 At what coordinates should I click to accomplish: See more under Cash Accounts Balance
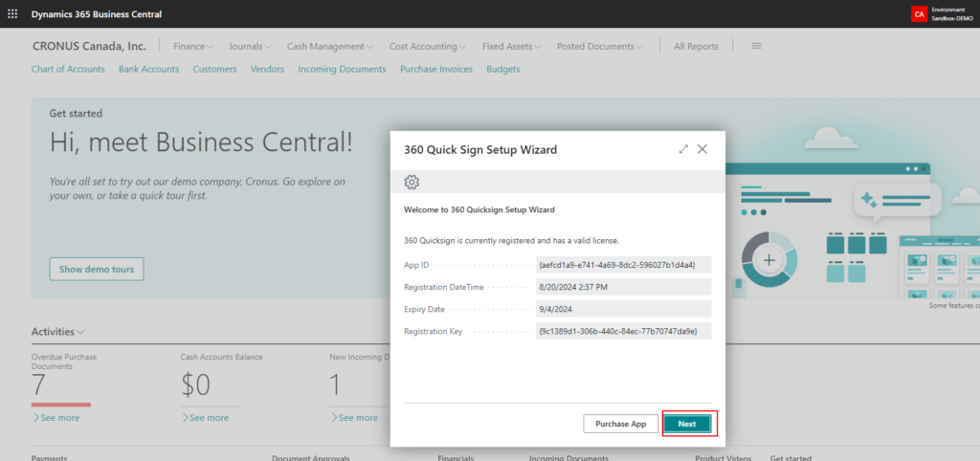tap(205, 417)
